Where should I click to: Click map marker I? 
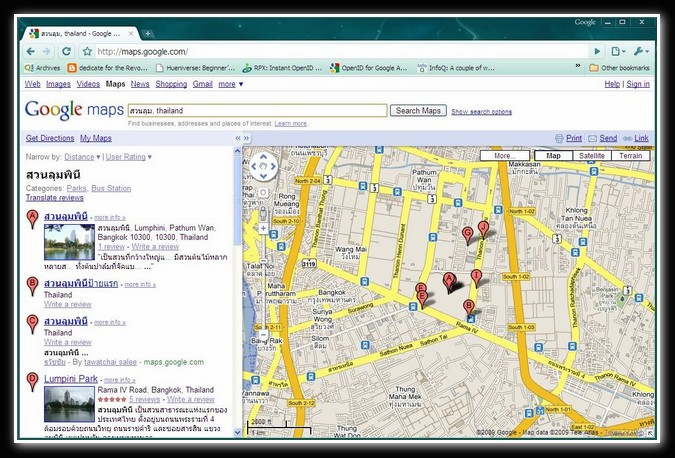[476, 277]
